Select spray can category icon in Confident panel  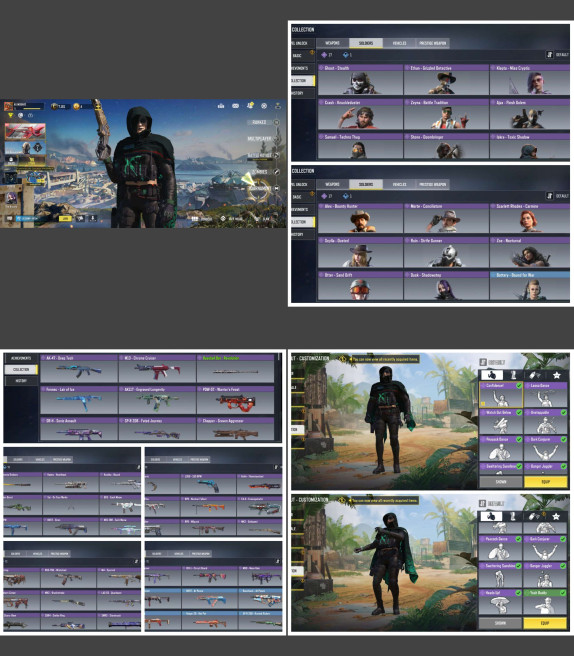point(535,375)
